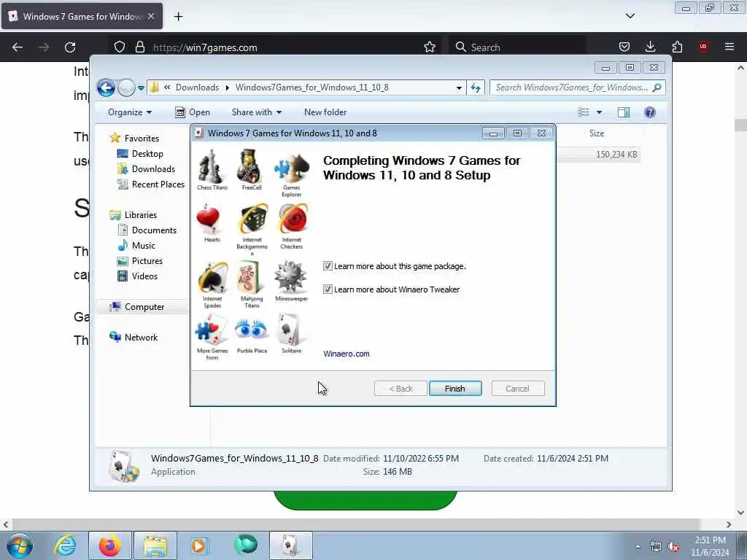Uncheck Learn more about this game package
747x560 pixels.
pos(328,266)
